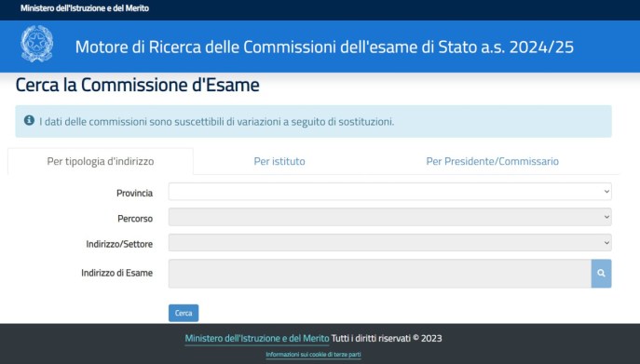Click the Percorso label
The image size is (640, 364).
coord(135,219)
